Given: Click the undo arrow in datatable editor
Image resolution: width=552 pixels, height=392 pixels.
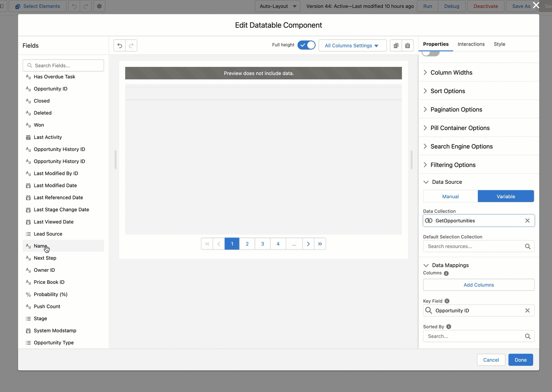Looking at the screenshot, I should pos(120,46).
